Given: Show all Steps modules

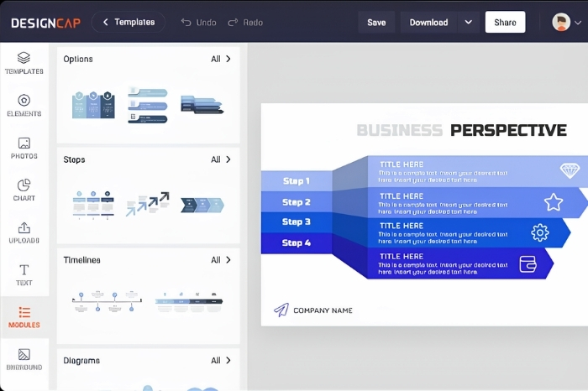Looking at the screenshot, I should point(221,159).
